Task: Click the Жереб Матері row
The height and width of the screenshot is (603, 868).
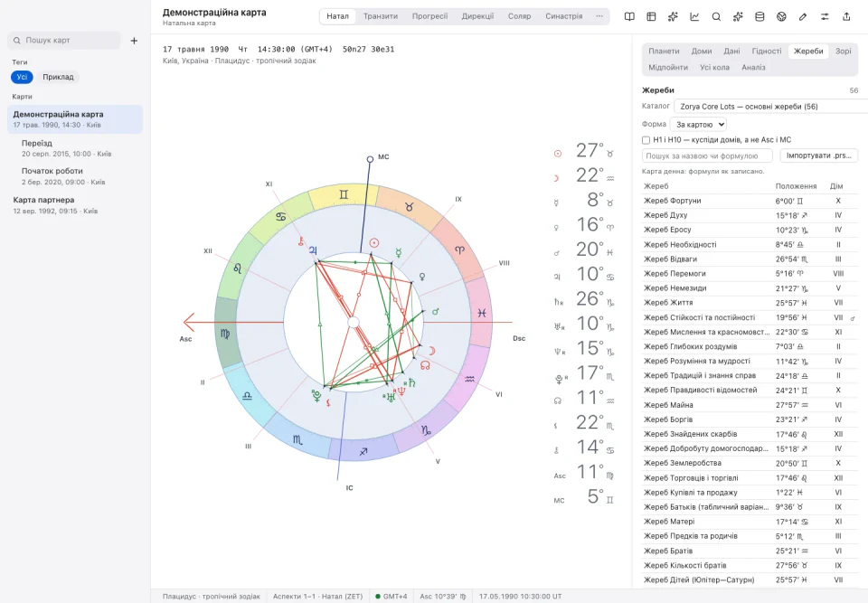Action: click(x=750, y=522)
